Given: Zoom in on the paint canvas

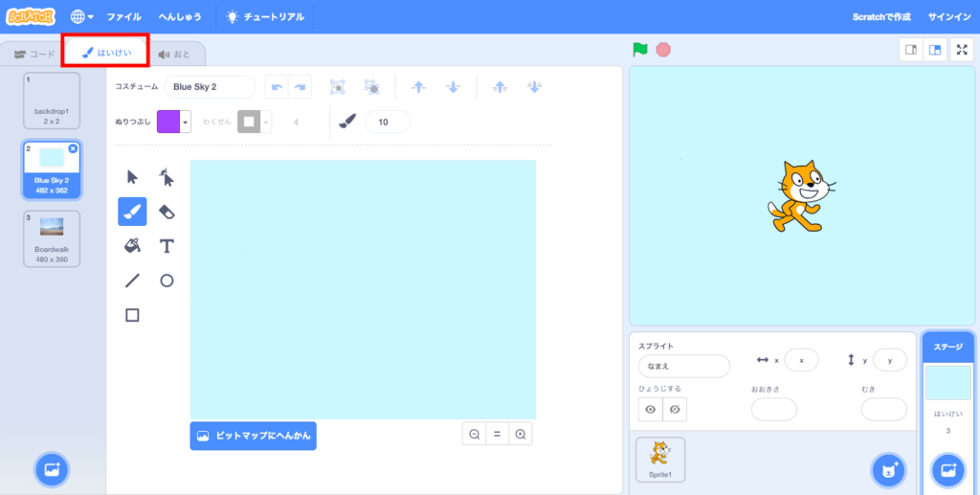Looking at the screenshot, I should click(521, 434).
